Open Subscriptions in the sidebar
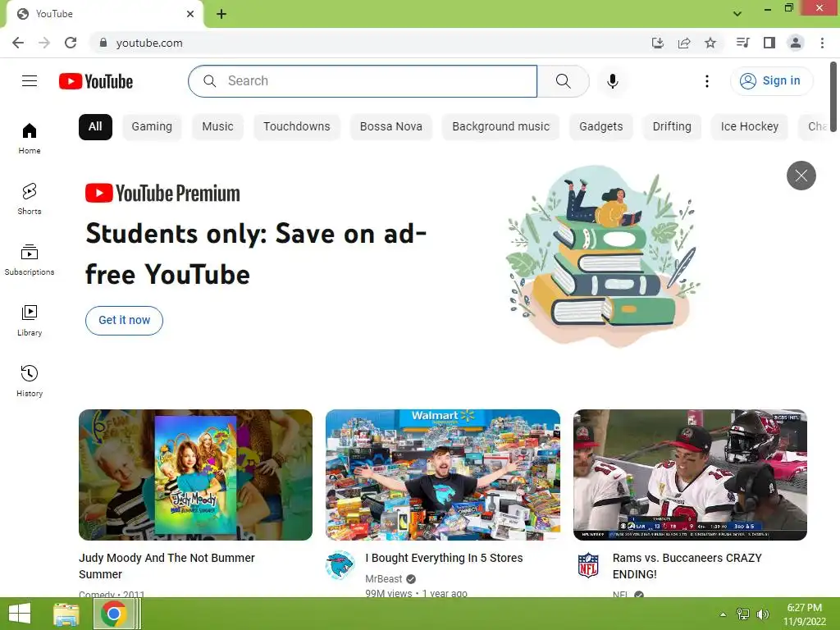This screenshot has height=630, width=840. pos(30,260)
